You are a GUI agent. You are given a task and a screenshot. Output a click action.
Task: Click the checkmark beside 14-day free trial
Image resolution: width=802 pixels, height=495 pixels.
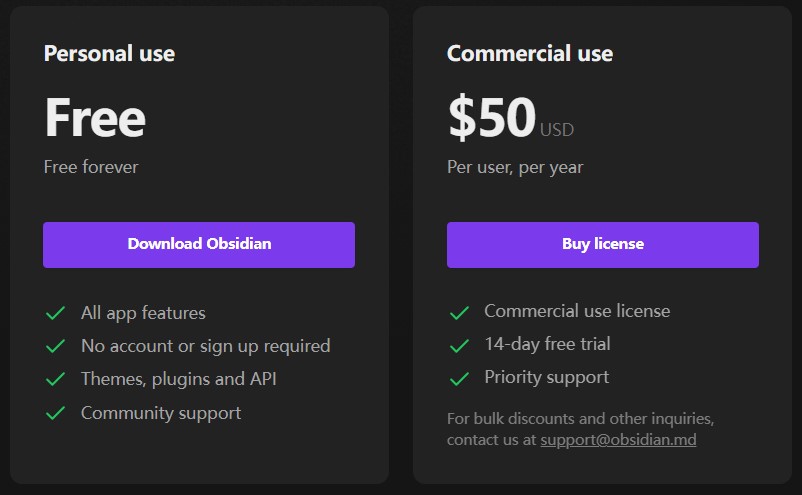click(459, 346)
